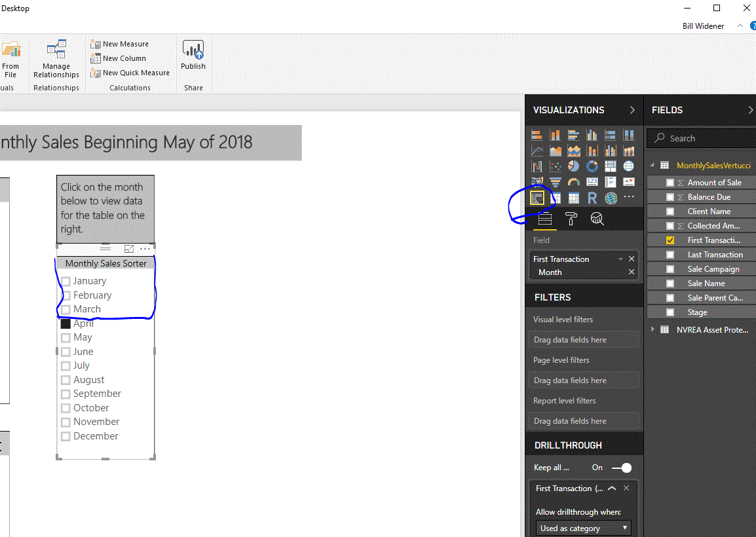Check August in the month slicer
756x537 pixels.
pos(66,380)
